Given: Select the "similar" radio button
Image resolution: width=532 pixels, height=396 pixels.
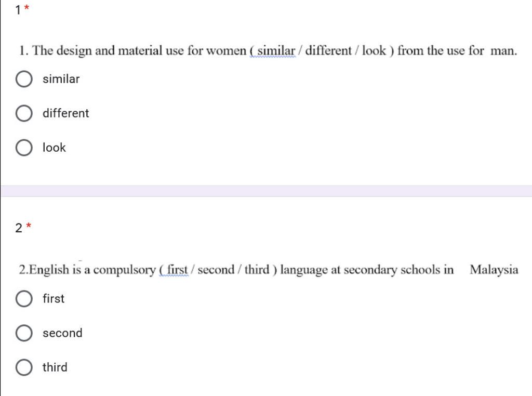Looking at the screenshot, I should (24, 79).
